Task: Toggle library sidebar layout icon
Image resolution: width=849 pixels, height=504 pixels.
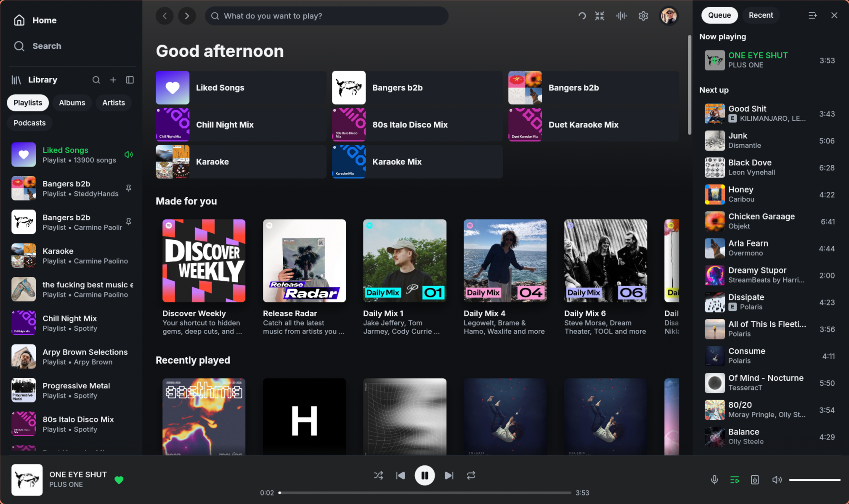Action: click(130, 80)
